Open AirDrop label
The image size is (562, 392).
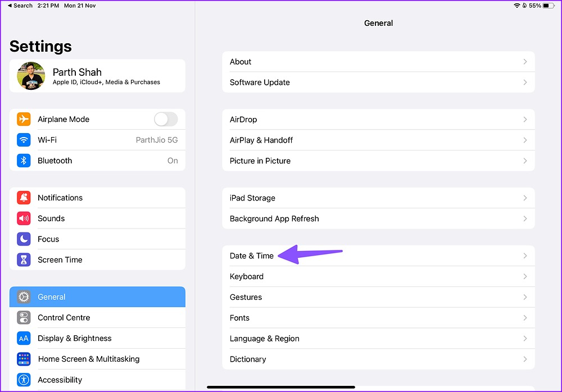pos(243,119)
